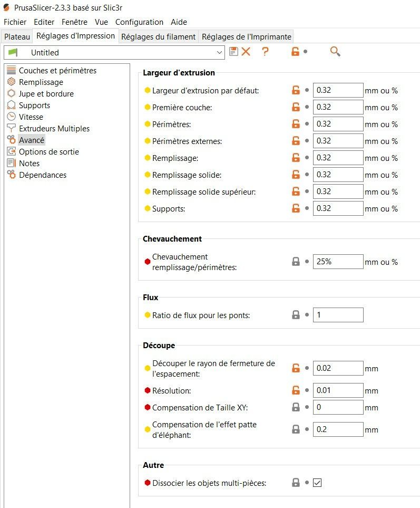Screen dimensions: 420x508
Task: Switch to Réglages de l'Imprimante tab
Action: pos(246,36)
